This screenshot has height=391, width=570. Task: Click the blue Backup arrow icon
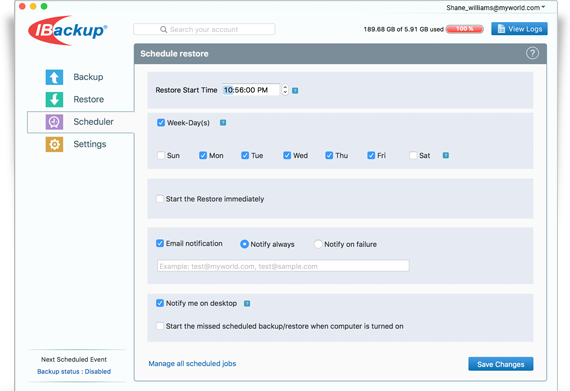click(x=54, y=77)
